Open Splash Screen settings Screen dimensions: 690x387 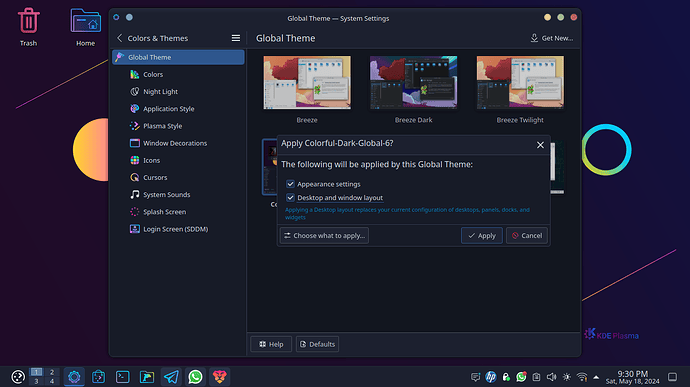point(178,212)
